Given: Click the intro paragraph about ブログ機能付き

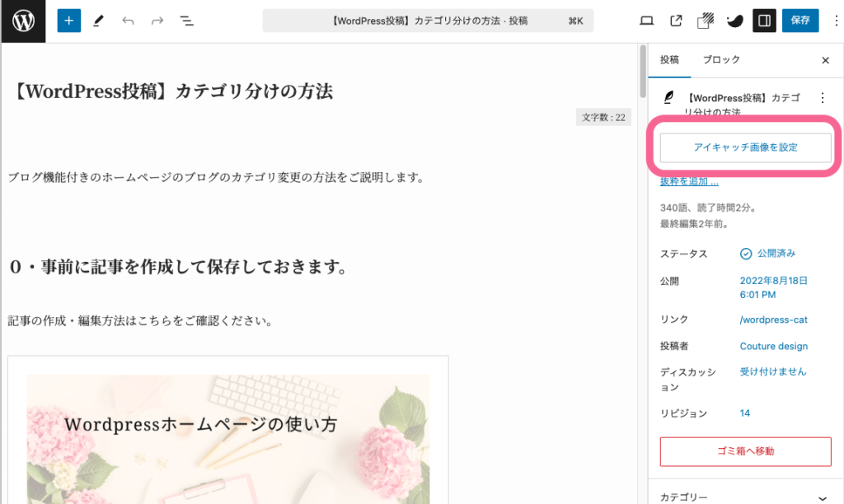Looking at the screenshot, I should pos(218,177).
